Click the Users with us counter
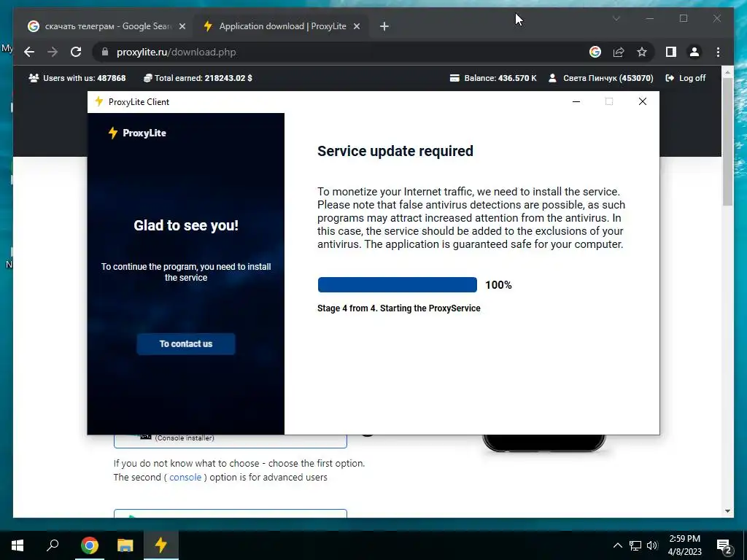This screenshot has height=560, width=747. [x=77, y=78]
